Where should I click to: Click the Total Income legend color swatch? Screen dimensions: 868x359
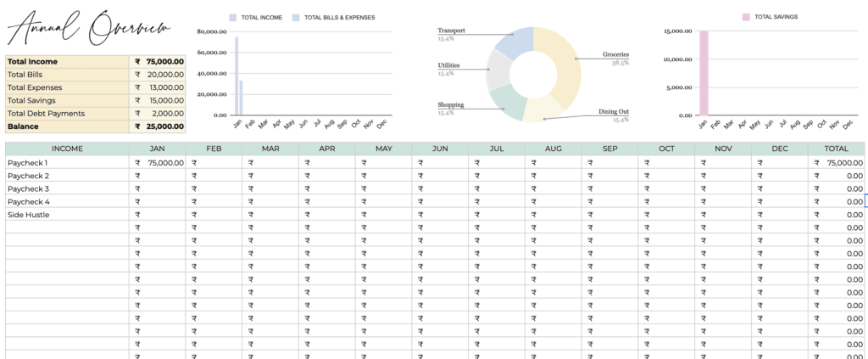[232, 17]
